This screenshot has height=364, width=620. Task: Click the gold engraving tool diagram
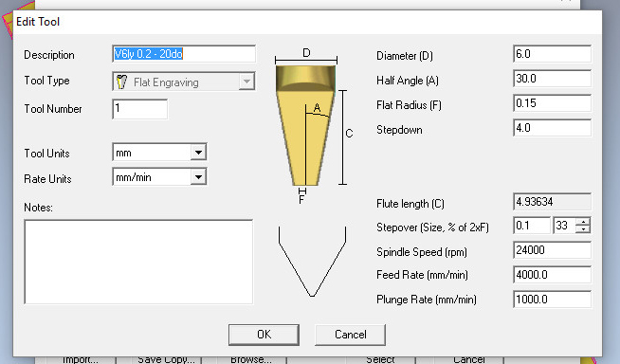(x=305, y=126)
